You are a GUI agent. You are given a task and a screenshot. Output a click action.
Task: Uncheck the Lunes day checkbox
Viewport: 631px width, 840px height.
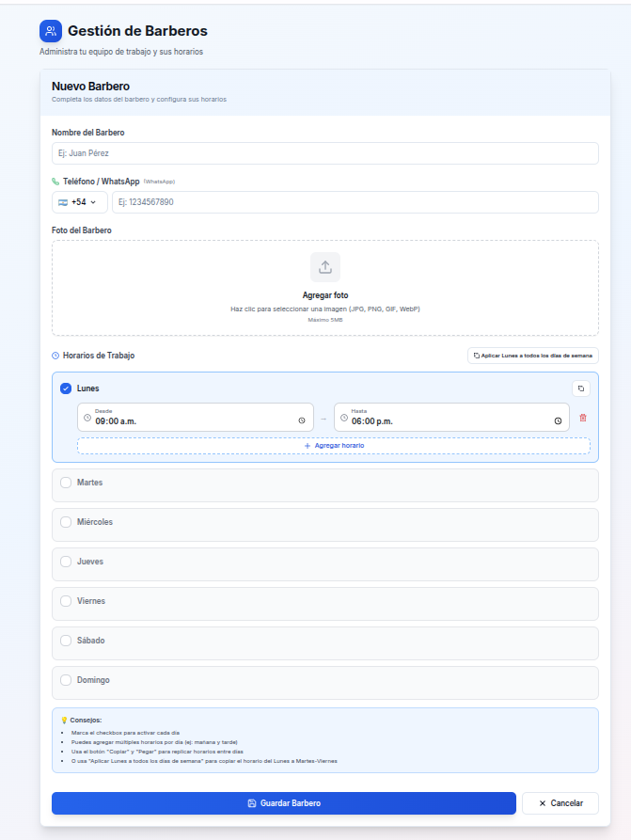click(x=65, y=388)
